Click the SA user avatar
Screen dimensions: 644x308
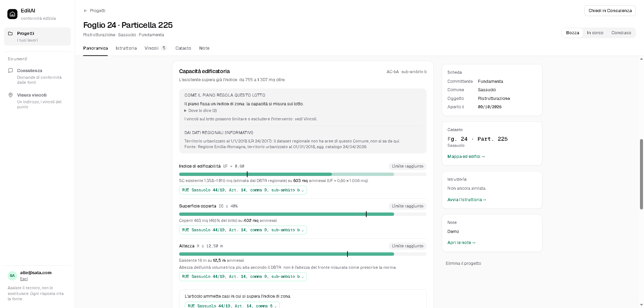[x=12, y=275]
